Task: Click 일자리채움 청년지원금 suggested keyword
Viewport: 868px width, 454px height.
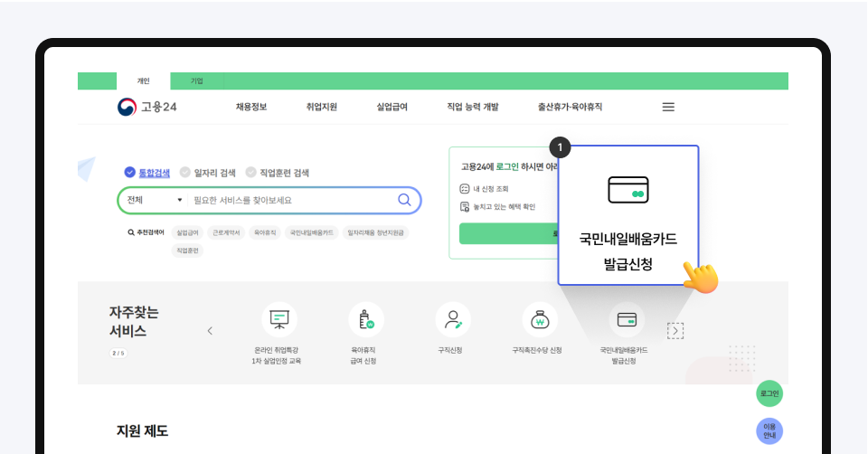Action: tap(375, 232)
